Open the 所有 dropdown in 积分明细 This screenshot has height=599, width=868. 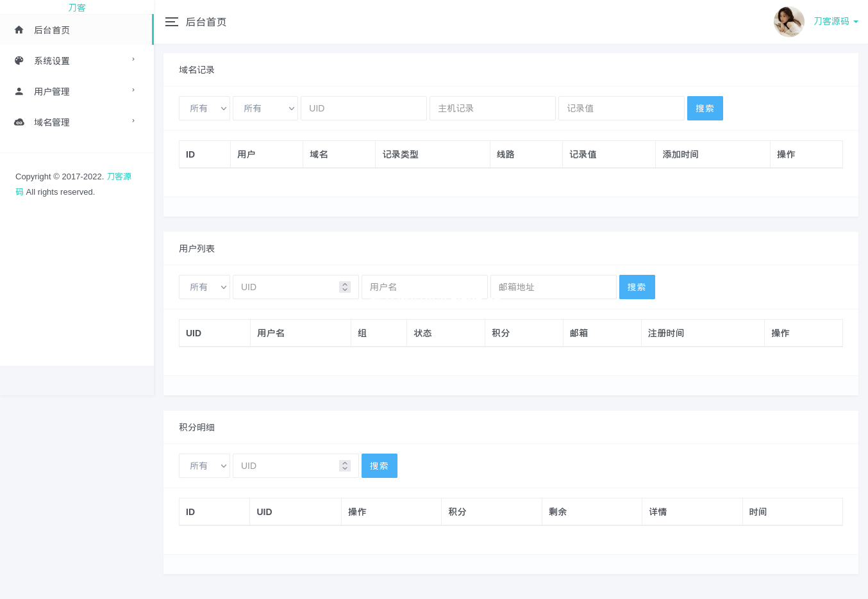click(204, 466)
